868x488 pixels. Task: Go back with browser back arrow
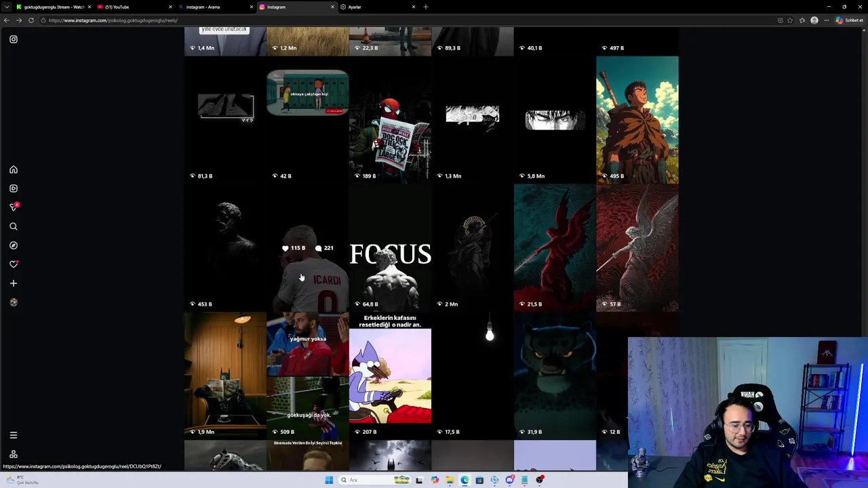pyautogui.click(x=7, y=20)
